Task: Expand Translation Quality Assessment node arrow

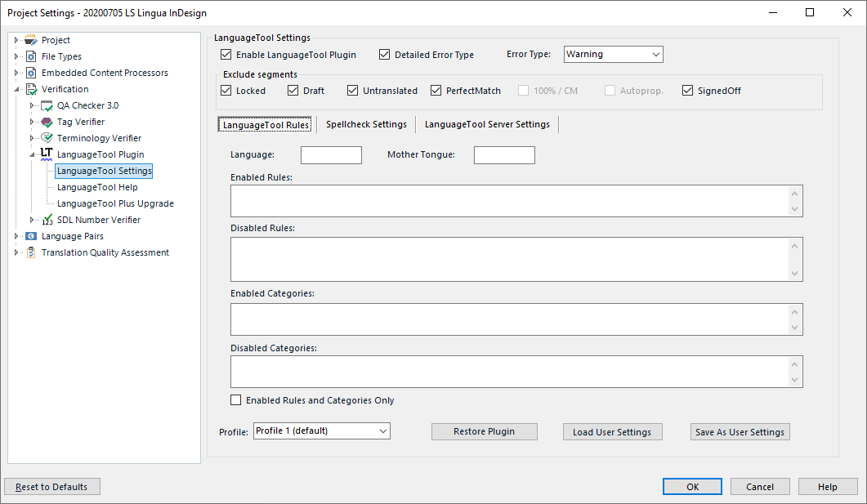Action: (16, 252)
